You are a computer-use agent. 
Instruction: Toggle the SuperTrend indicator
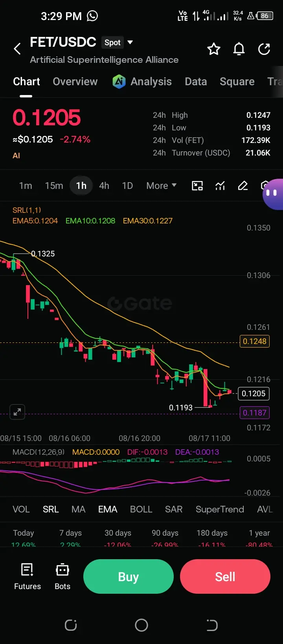click(x=220, y=509)
